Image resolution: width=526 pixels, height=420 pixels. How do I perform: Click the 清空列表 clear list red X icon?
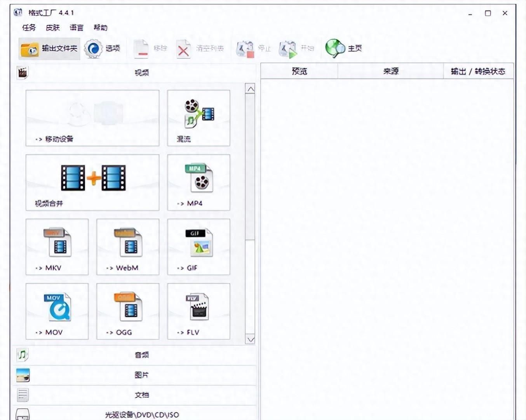pos(183,49)
